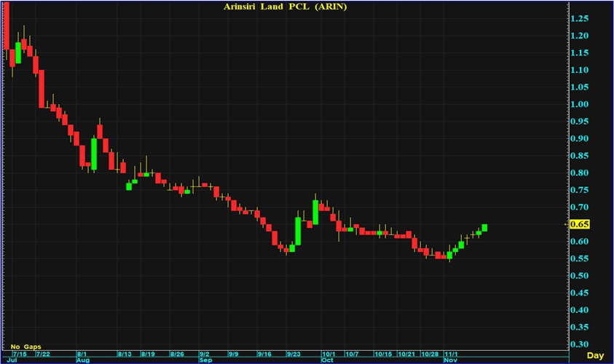This screenshot has height=364, width=614.
Task: Select the 8/1 date label
Action: click(x=82, y=354)
